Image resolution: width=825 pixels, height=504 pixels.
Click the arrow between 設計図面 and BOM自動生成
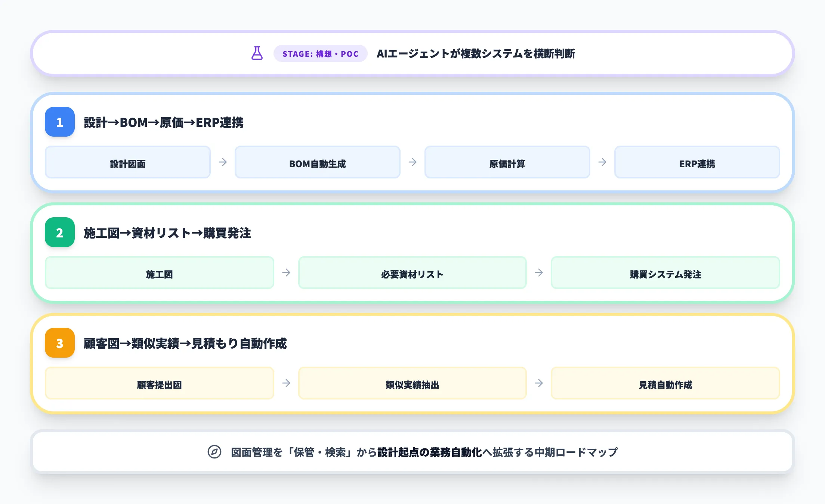point(223,162)
